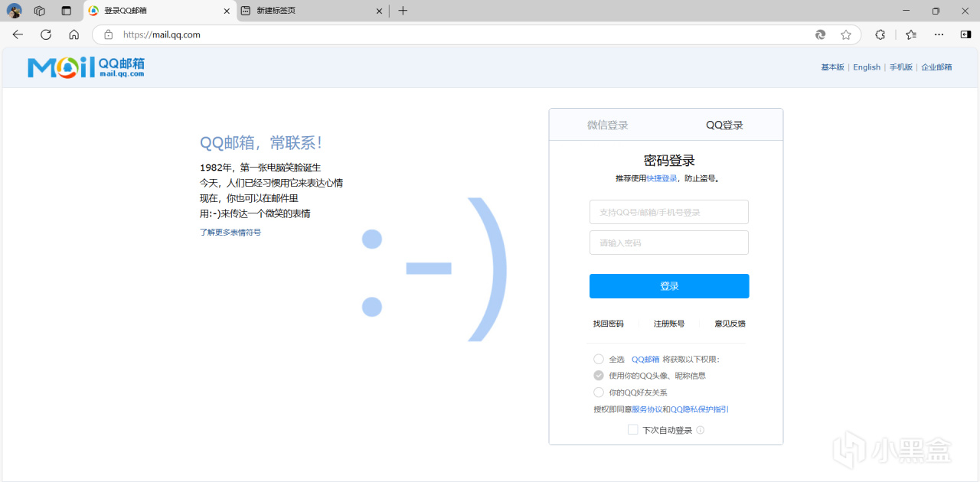The height and width of the screenshot is (482, 980).
Task: Switch to the 新建标签页 tab
Action: (x=312, y=11)
